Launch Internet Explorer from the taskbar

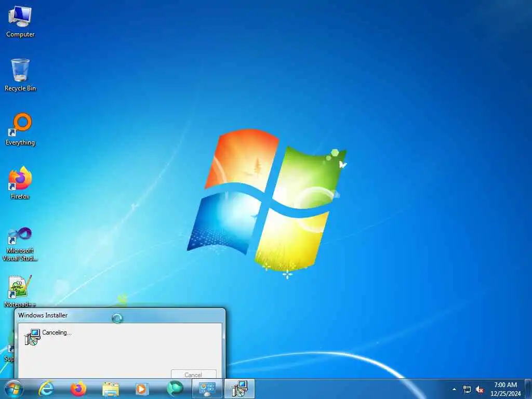(46, 389)
